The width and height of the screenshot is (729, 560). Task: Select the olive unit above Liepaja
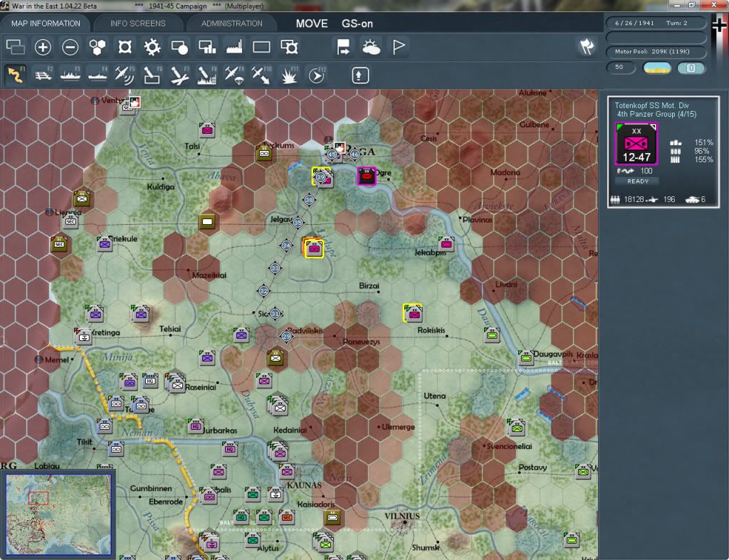click(x=82, y=199)
